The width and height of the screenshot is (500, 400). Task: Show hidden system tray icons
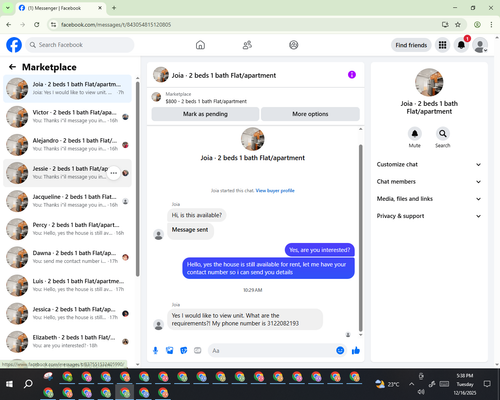pyautogui.click(x=412, y=384)
